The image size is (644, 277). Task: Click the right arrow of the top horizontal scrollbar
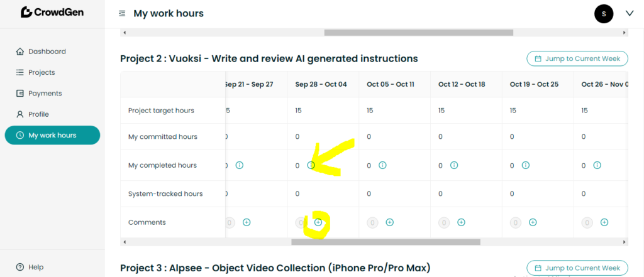[x=625, y=33]
